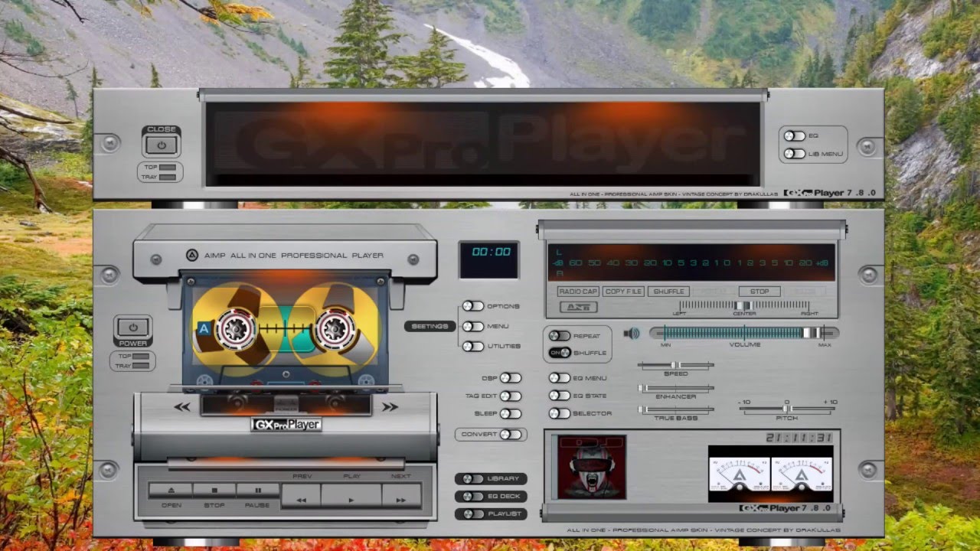Go to previous track with PREV button
The height and width of the screenshot is (551, 980).
302,496
